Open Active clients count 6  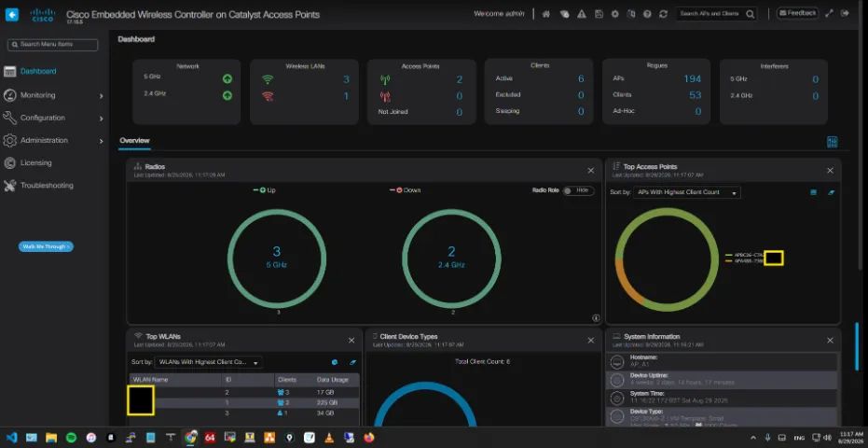[x=581, y=78]
